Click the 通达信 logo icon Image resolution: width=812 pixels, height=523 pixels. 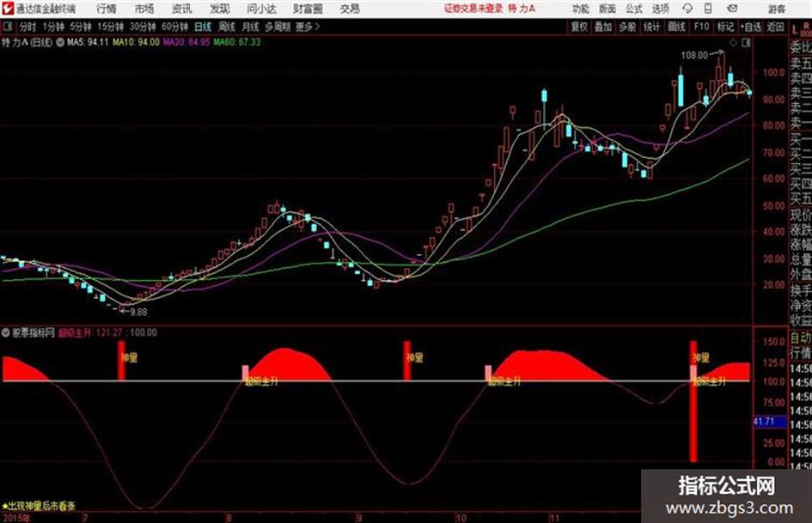(8, 9)
